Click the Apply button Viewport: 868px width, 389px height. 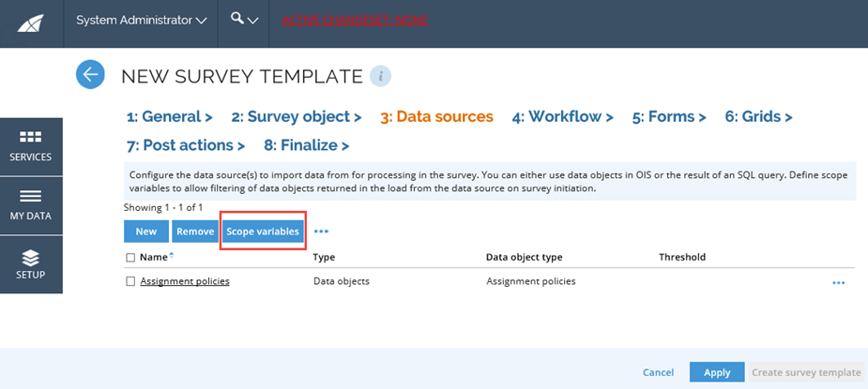(717, 372)
